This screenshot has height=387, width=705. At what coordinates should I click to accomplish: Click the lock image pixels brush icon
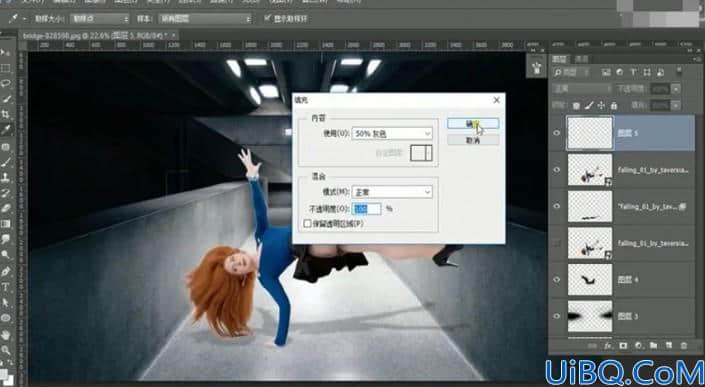[589, 106]
